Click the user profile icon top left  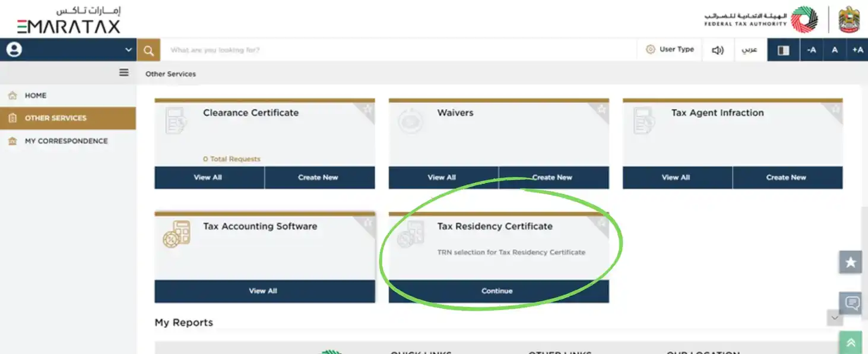(13, 49)
